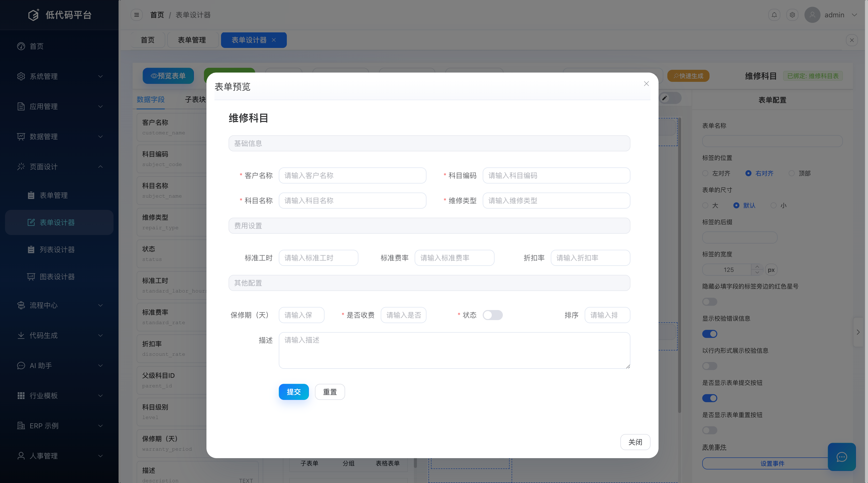Expand the 流程中心 menu chevron

click(100, 305)
